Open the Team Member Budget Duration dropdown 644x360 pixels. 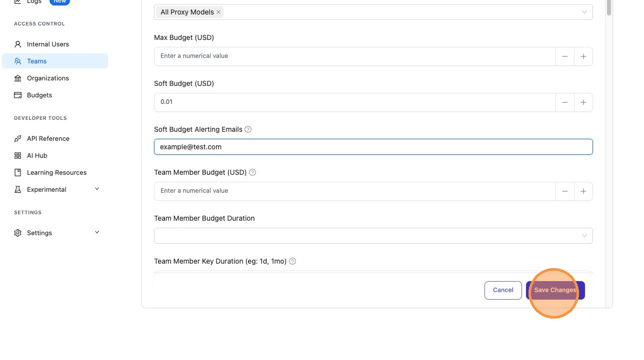pyautogui.click(x=373, y=236)
